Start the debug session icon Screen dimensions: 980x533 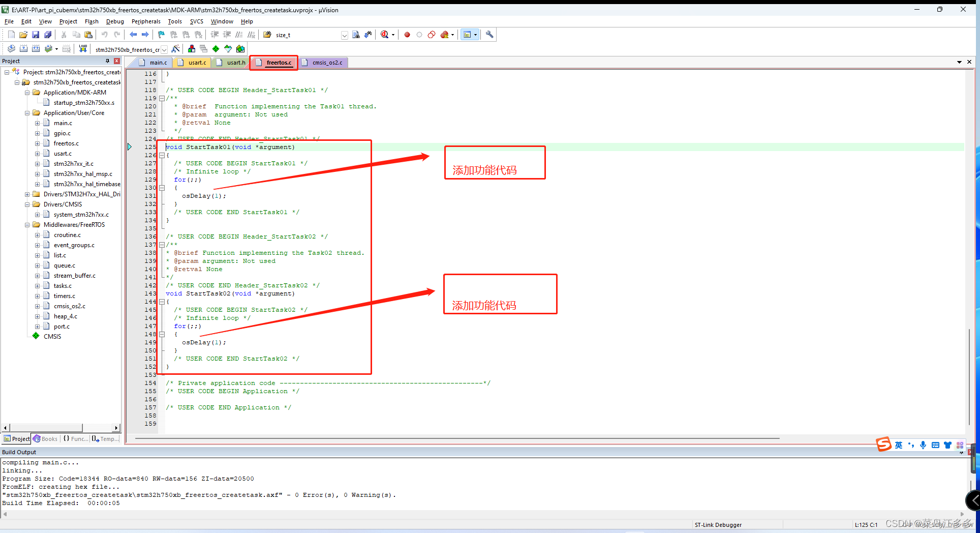[385, 35]
